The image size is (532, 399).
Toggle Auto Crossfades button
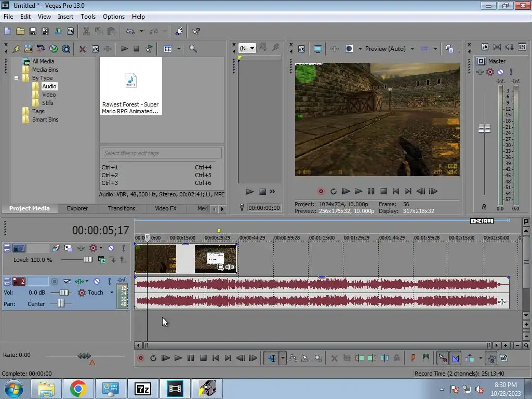coord(455,358)
